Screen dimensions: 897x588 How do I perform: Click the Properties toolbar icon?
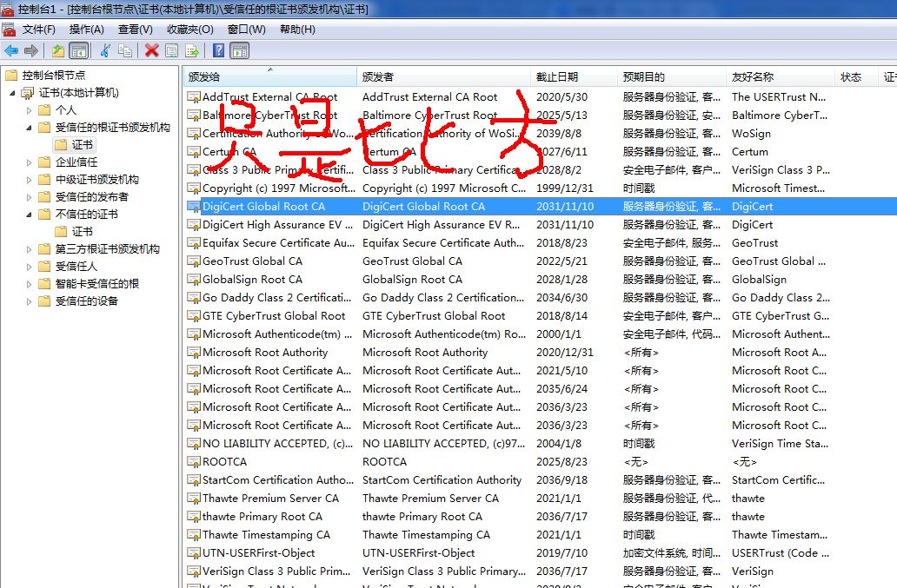[171, 51]
